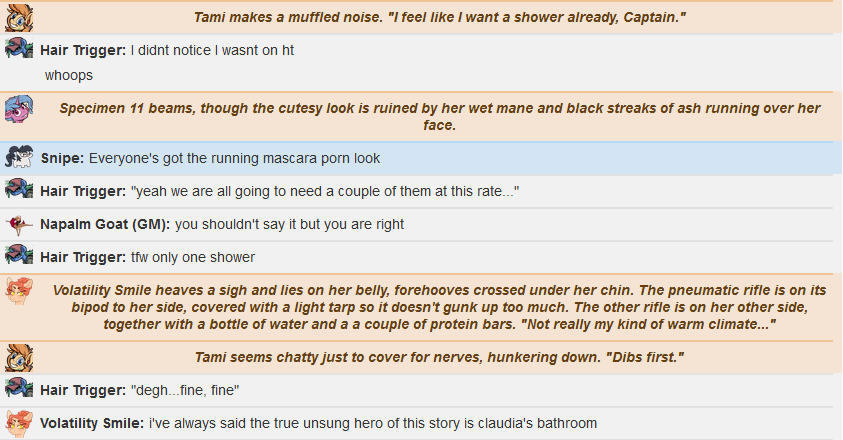Click Volatility Smile's avatar beside 'heaves a sigh' emote
843x440 pixels.
[x=19, y=291]
